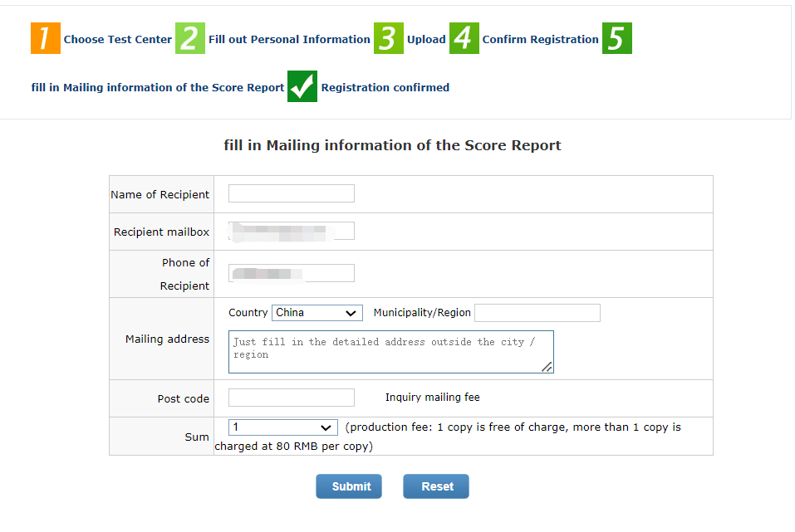Click the dark green step 5 icon
This screenshot has height=532, width=795.
[x=616, y=39]
